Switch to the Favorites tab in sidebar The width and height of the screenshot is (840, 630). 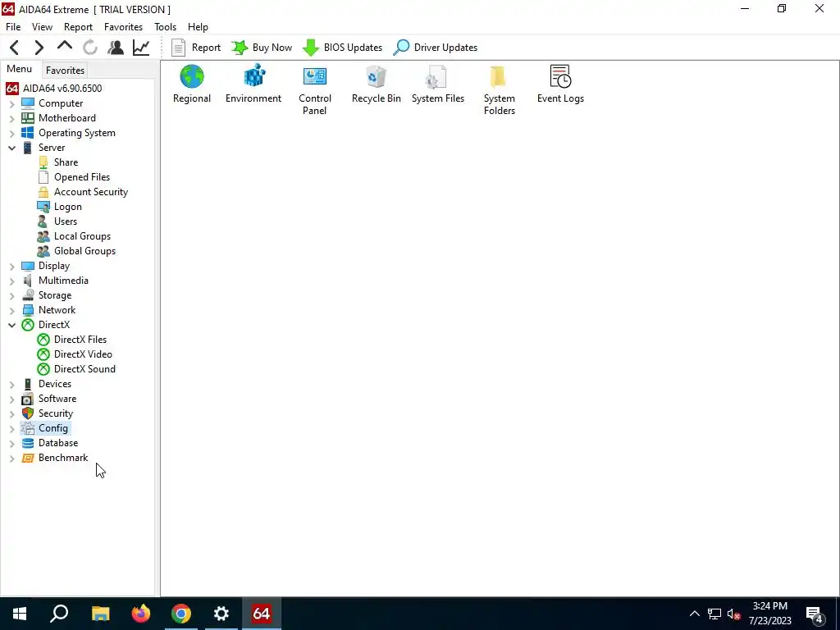click(x=65, y=71)
